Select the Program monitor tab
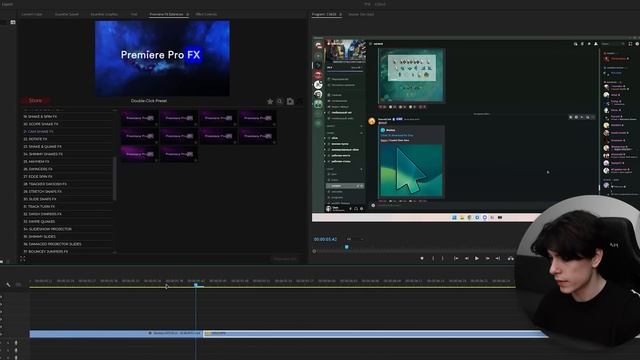This screenshot has width=640, height=360. [324, 14]
